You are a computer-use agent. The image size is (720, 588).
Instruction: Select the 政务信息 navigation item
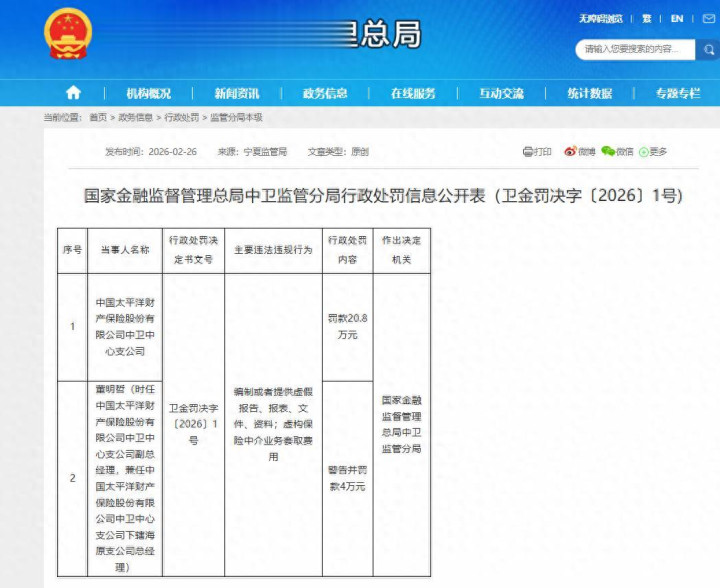[325, 93]
